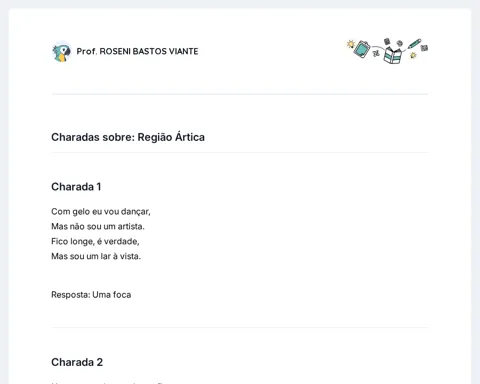Click the heading 'Charadas sobre: Região Ártica'
480x384 pixels.
pos(128,137)
